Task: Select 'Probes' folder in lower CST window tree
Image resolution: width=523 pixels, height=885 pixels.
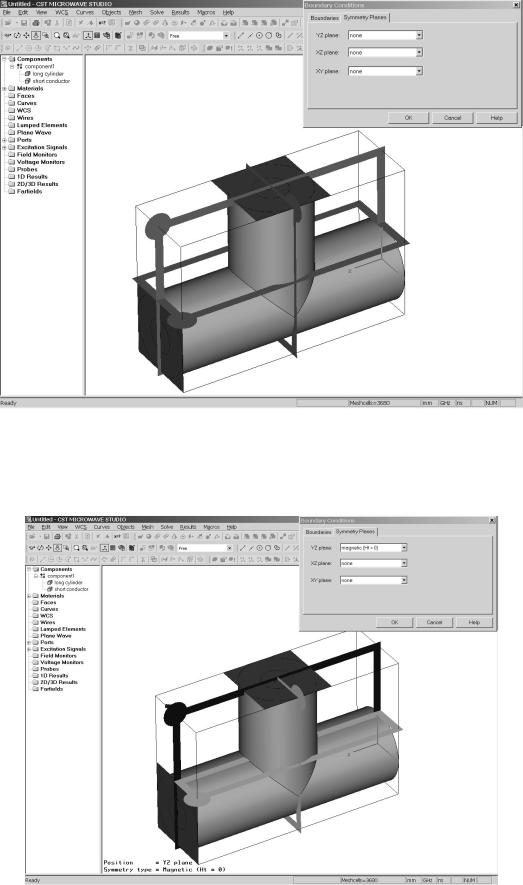Action: pyautogui.click(x=50, y=669)
